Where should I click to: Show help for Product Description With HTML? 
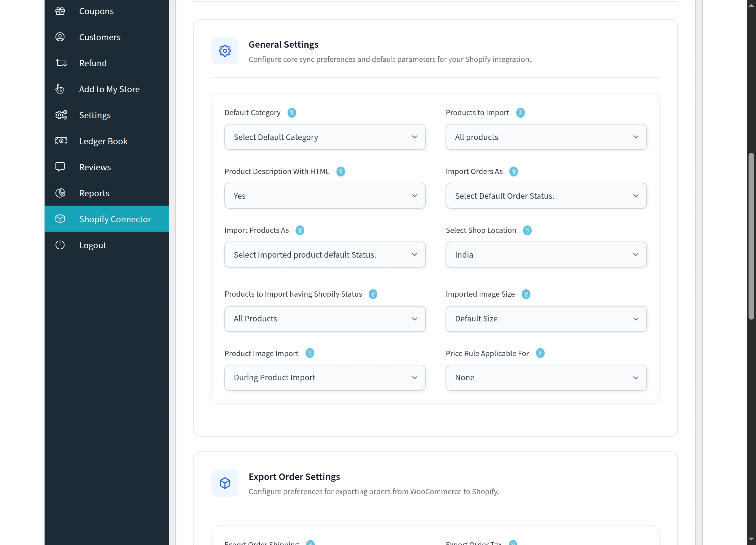(x=341, y=172)
